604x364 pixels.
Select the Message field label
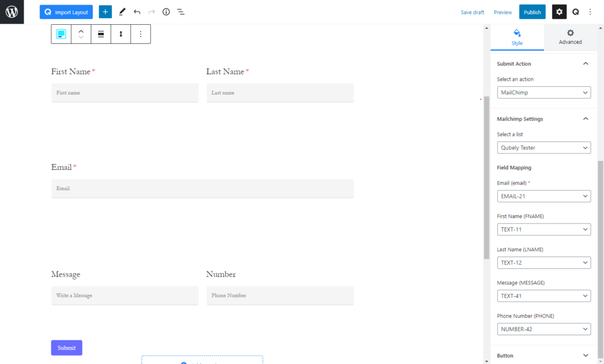click(x=66, y=274)
